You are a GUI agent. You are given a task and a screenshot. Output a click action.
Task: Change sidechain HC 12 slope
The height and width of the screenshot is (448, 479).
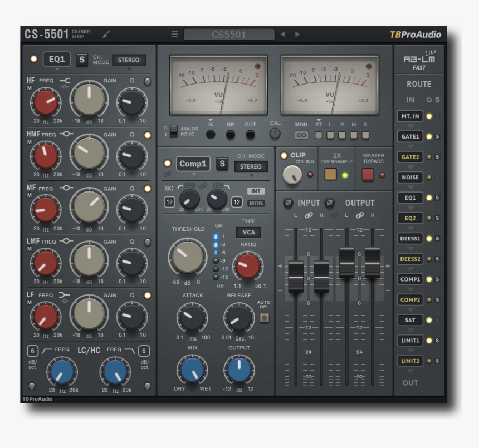(x=237, y=202)
